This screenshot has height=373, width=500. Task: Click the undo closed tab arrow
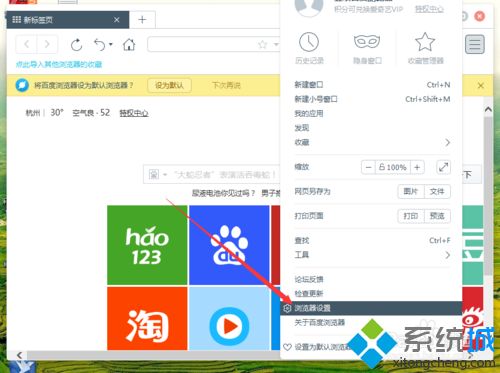[x=100, y=44]
